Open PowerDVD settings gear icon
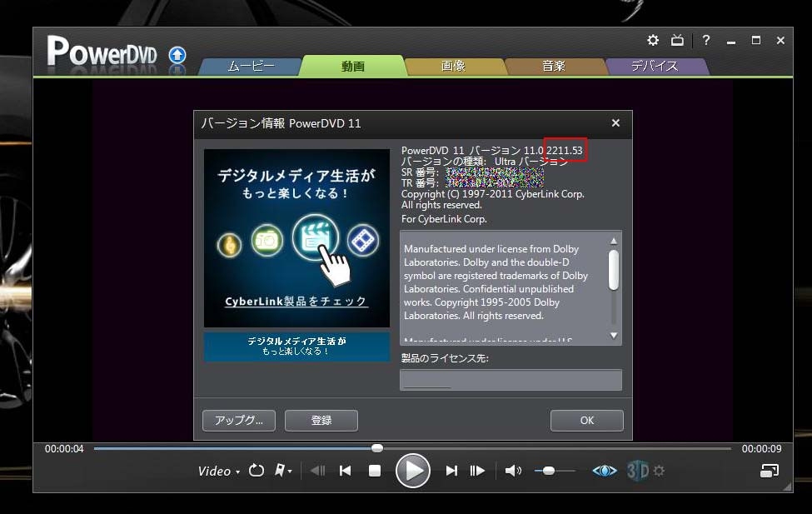 [x=653, y=40]
